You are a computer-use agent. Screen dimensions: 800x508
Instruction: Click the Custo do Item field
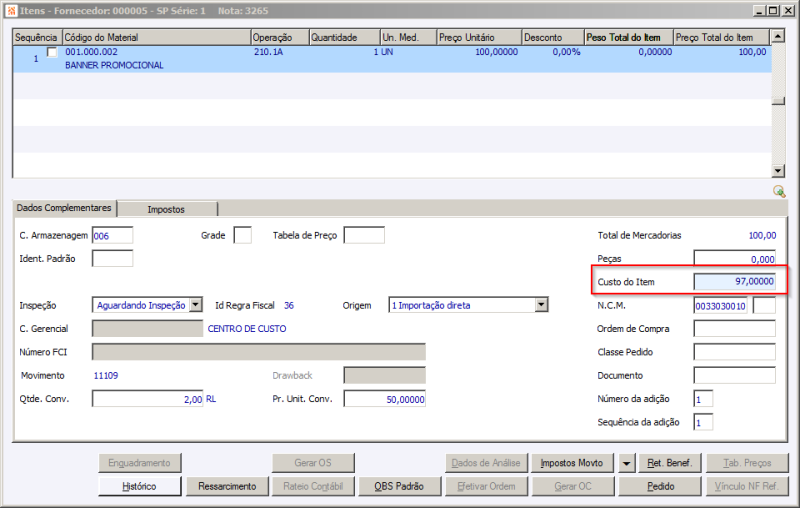[x=735, y=282]
